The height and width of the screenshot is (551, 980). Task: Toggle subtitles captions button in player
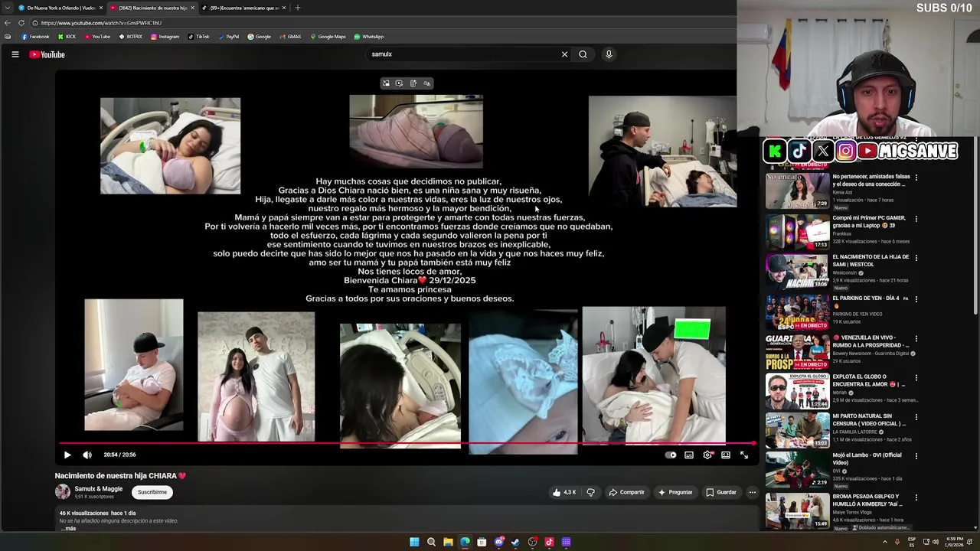[x=689, y=455]
